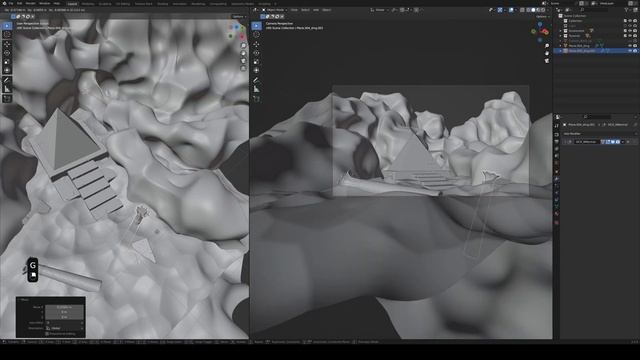Switch to the Geometry Nodes workspace tab
Image resolution: width=640 pixels, height=360 pixels.
242,4
